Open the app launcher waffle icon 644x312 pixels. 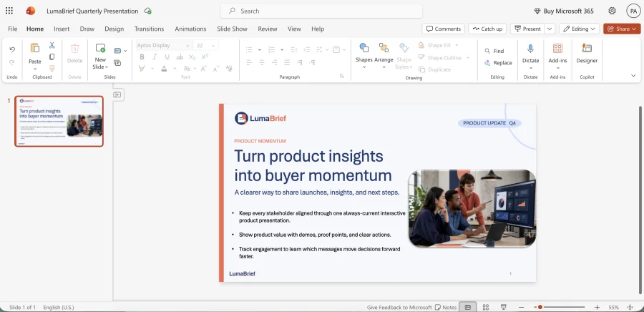click(x=9, y=11)
